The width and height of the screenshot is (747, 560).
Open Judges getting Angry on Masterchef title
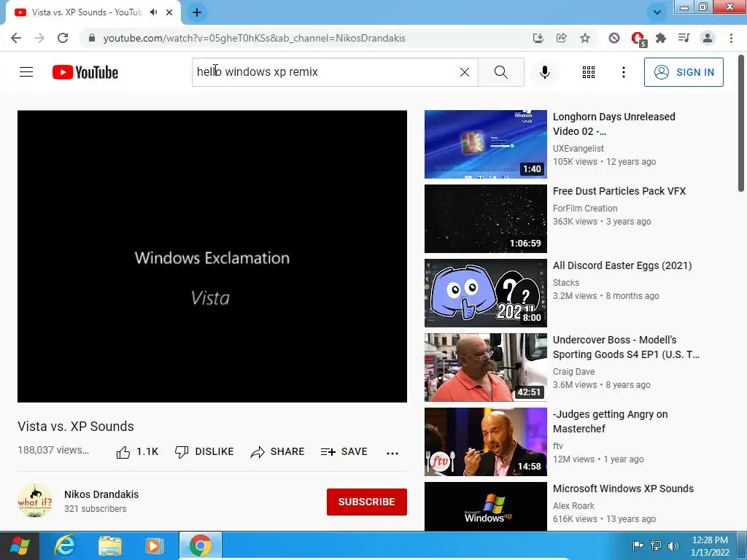click(611, 421)
